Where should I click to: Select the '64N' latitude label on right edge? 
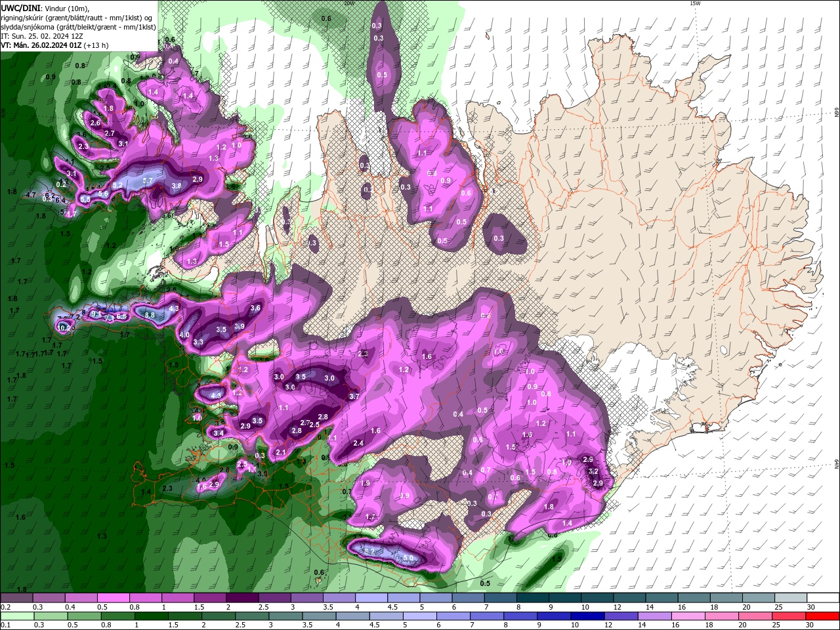836,464
